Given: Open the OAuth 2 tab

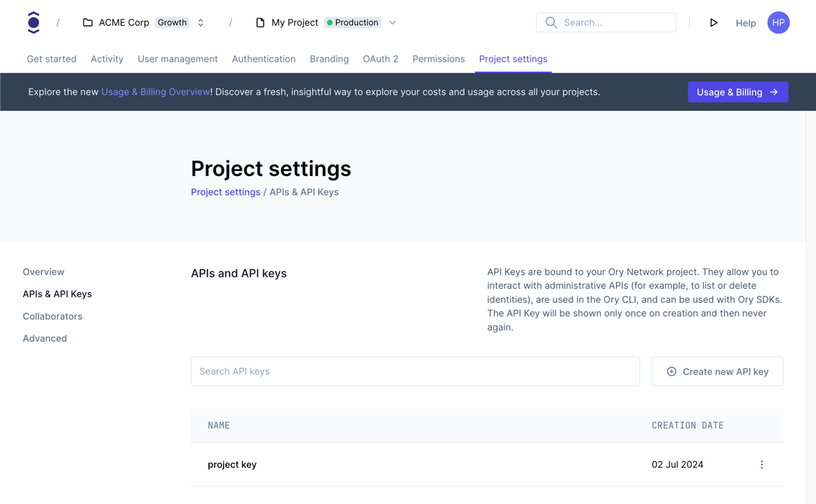Looking at the screenshot, I should point(380,59).
